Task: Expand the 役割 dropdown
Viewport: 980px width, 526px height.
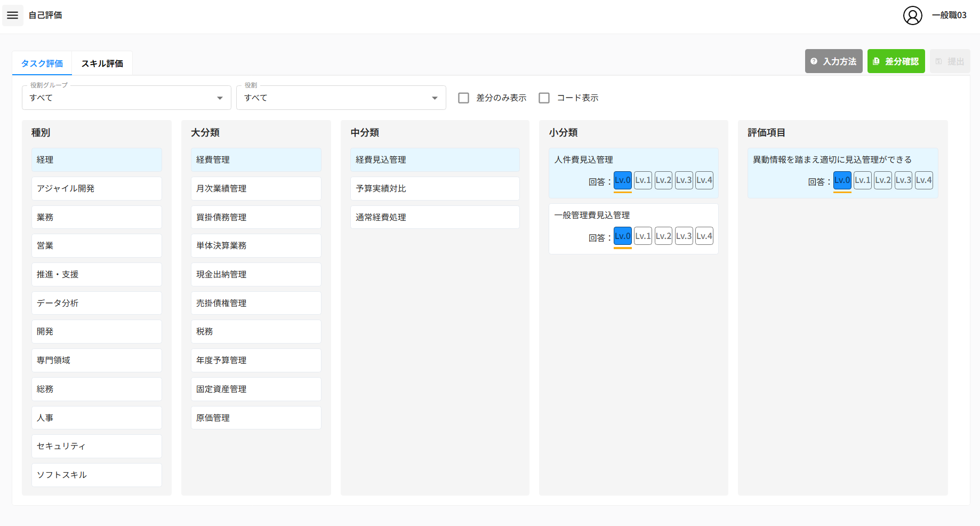Action: click(x=341, y=98)
